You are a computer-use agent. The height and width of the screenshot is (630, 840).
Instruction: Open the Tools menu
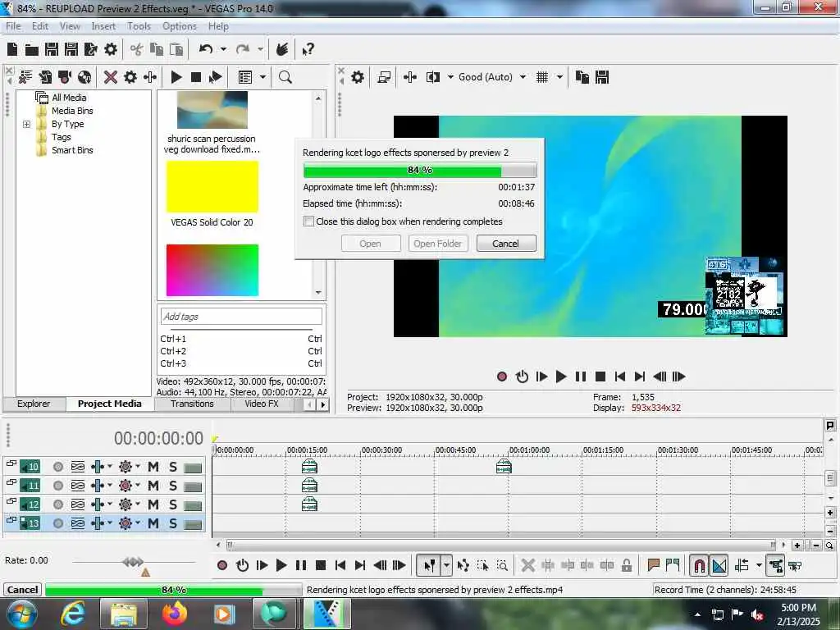coord(139,26)
